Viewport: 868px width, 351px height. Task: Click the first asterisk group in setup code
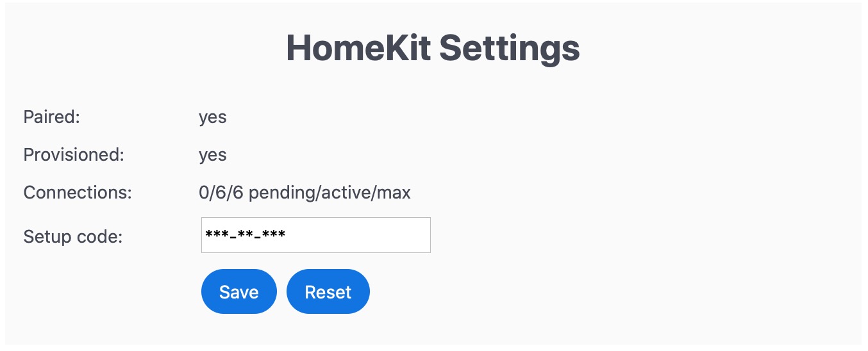(x=216, y=234)
